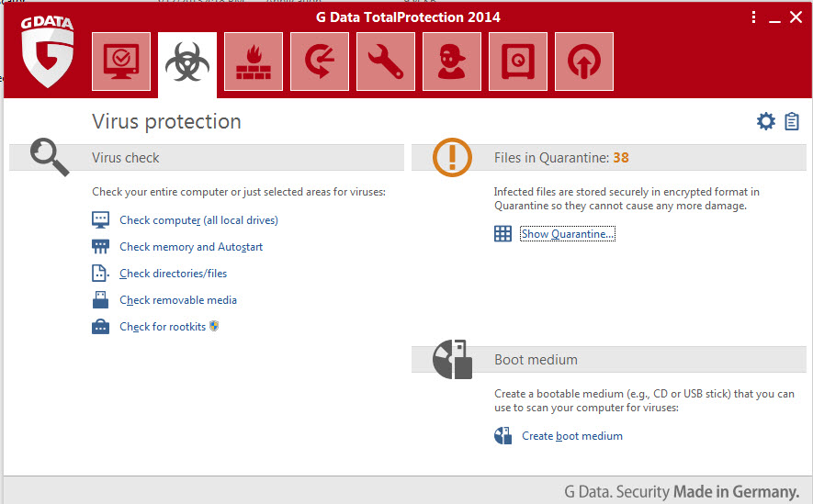Click the Virus protection page heading

[x=166, y=122]
